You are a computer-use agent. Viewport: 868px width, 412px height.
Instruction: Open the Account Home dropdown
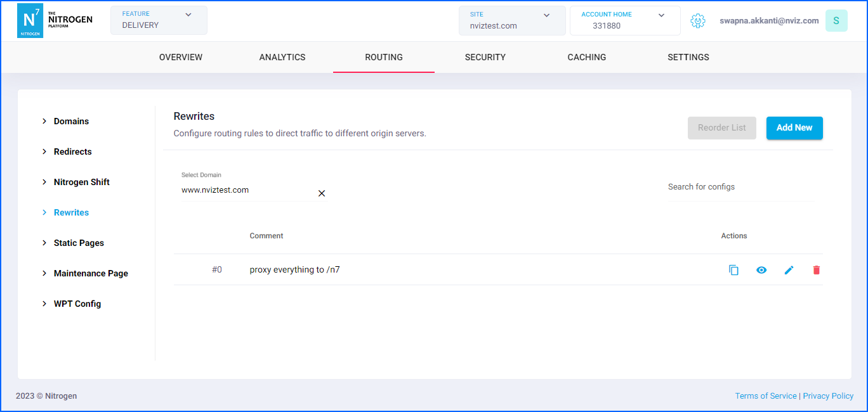(x=624, y=20)
